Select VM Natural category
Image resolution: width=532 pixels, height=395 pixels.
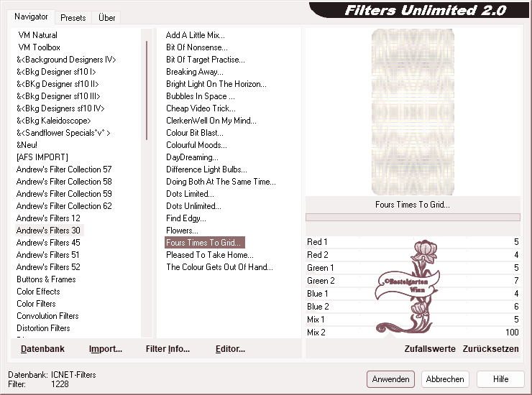[37, 35]
